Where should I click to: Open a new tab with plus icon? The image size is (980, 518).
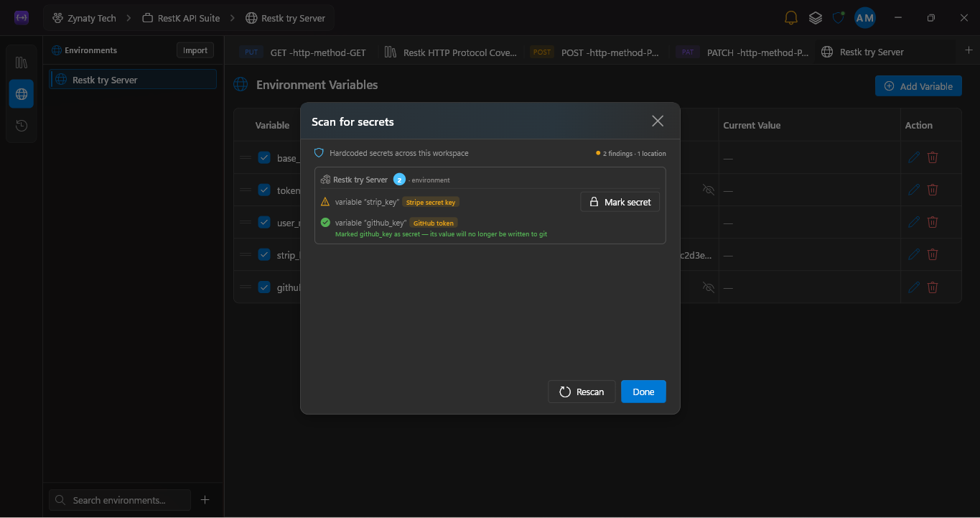(x=969, y=50)
